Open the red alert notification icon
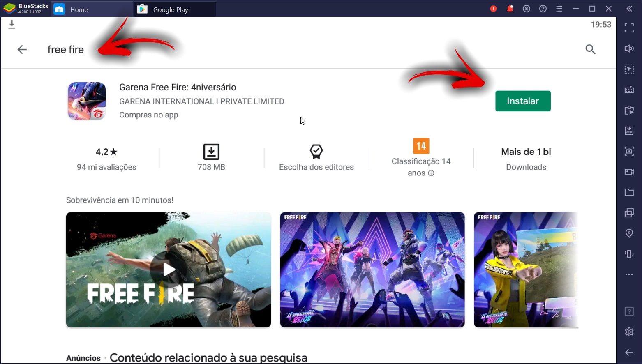The height and width of the screenshot is (364, 642). (x=494, y=9)
